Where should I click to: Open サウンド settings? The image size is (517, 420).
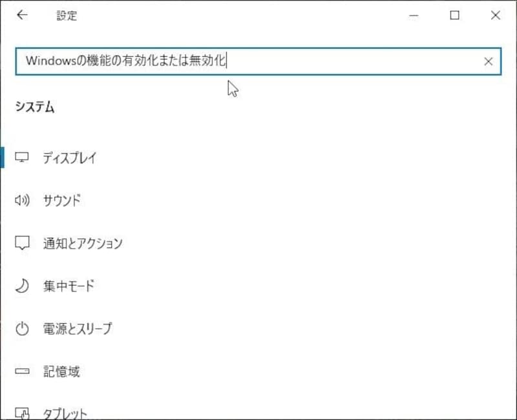point(65,200)
